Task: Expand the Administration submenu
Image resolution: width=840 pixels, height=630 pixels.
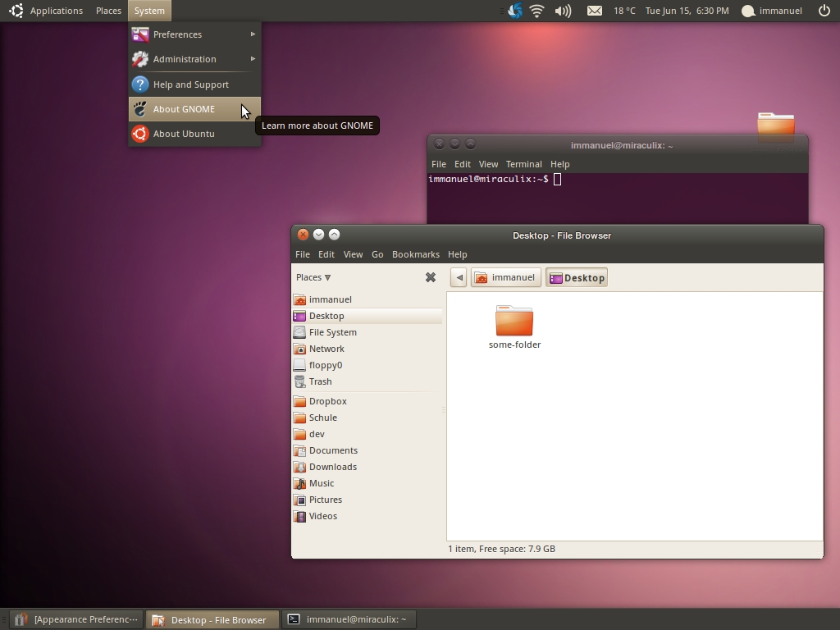Action: coord(183,59)
